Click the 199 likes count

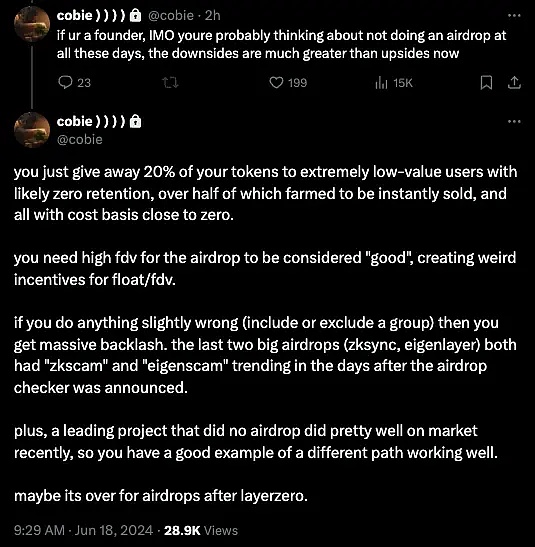297,83
